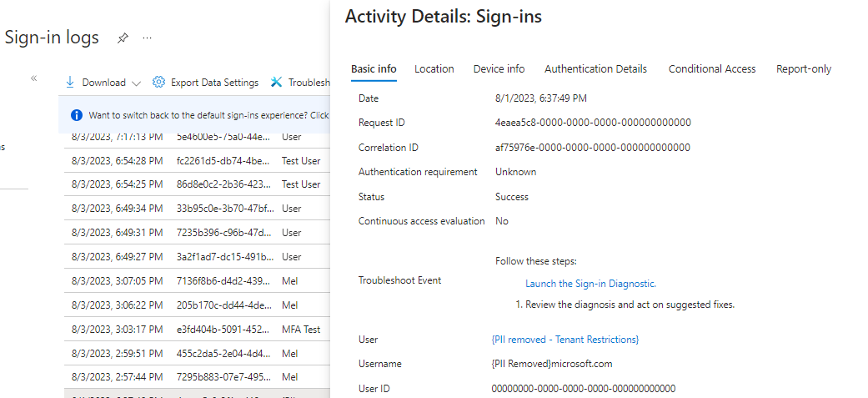868x398 pixels.
Task: Go to the Conditional Access tab
Action: [712, 69]
